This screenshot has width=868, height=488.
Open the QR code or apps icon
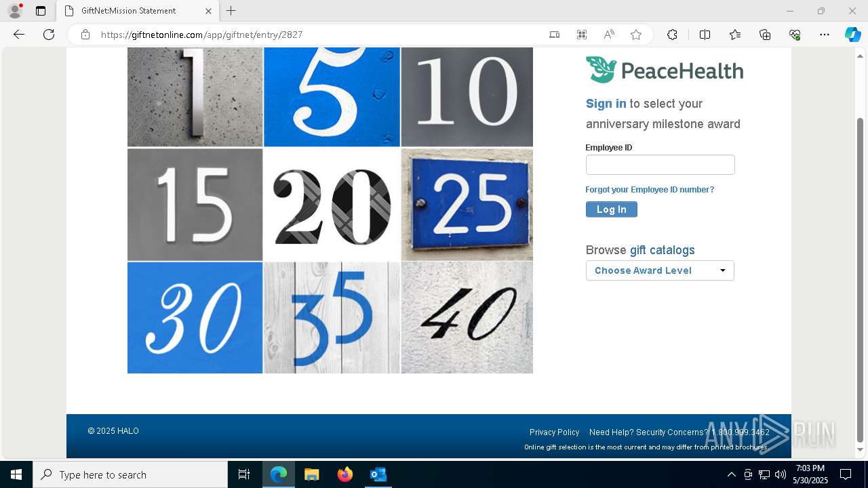point(582,35)
